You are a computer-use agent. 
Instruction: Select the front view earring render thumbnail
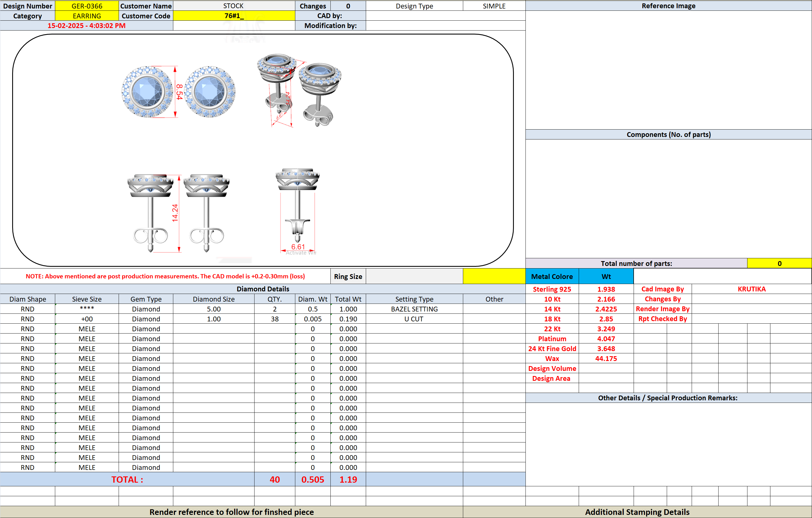pos(178,92)
